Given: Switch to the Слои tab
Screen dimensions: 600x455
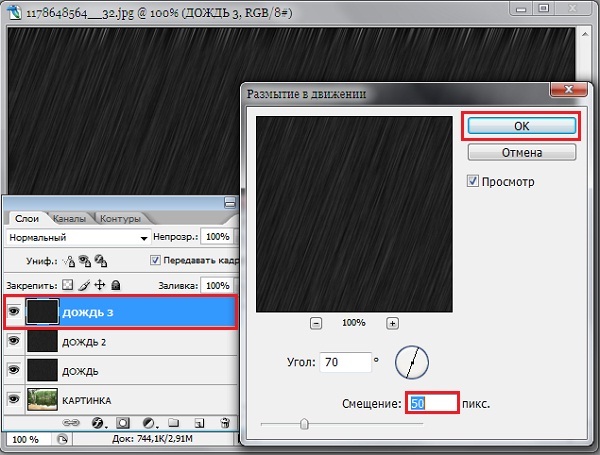Looking at the screenshot, I should tap(27, 219).
